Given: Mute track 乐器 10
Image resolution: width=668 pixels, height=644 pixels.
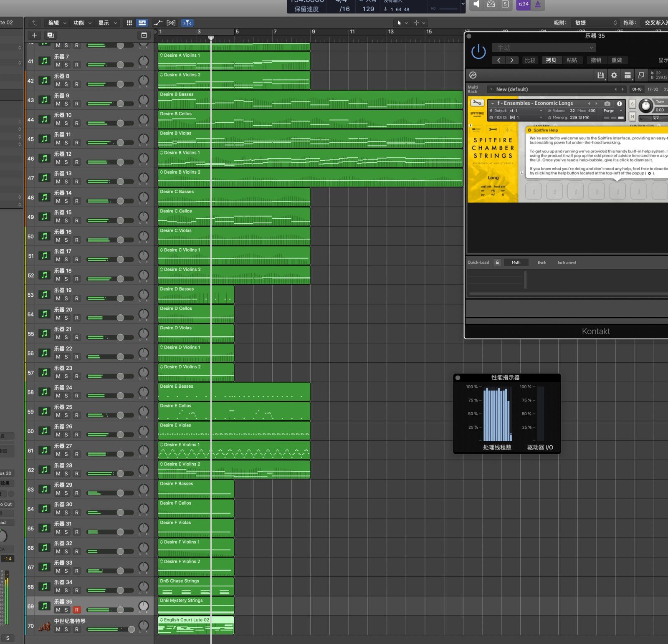Looking at the screenshot, I should (58, 123).
